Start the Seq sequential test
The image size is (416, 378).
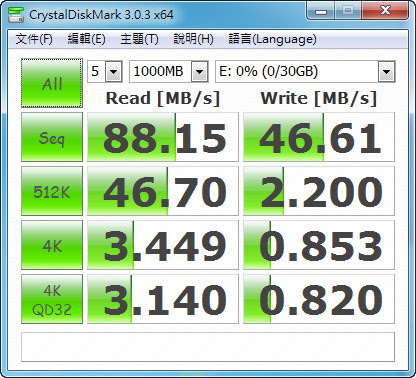pos(52,137)
